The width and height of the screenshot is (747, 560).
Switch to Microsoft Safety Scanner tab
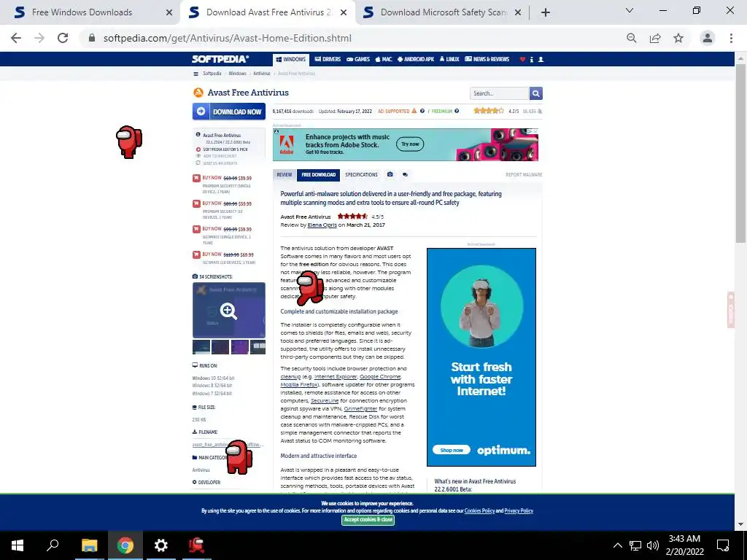click(443, 12)
